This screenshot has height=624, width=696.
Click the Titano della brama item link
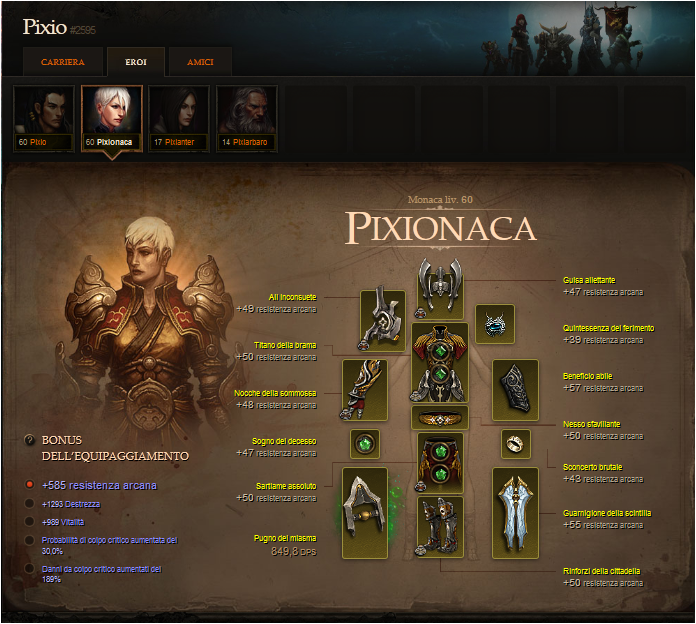click(x=285, y=345)
